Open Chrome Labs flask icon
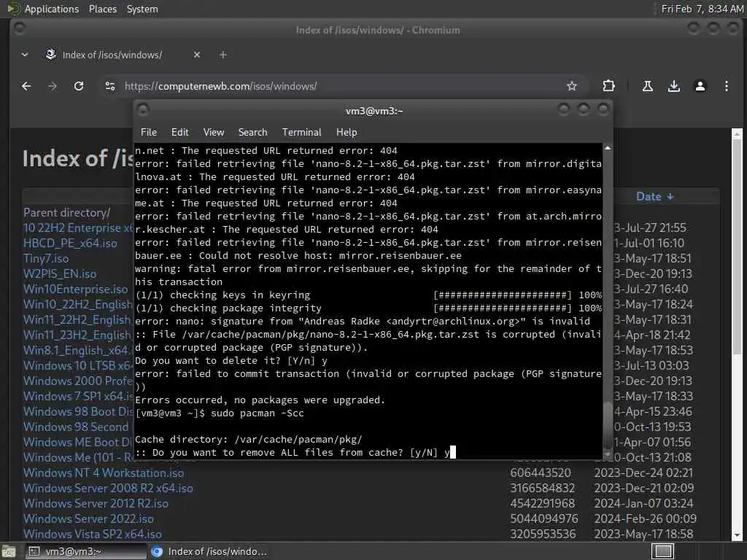 click(x=648, y=86)
